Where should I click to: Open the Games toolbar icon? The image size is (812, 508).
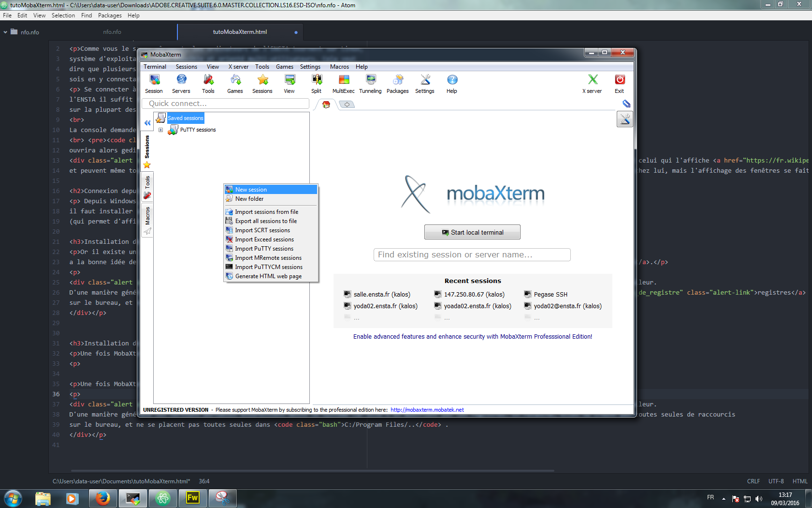(x=235, y=84)
